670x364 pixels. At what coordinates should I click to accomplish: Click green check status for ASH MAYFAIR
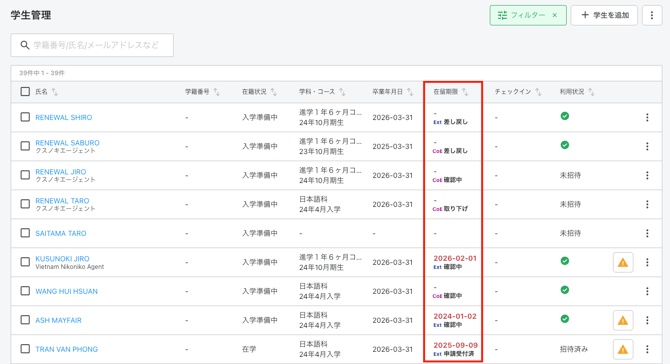click(564, 319)
